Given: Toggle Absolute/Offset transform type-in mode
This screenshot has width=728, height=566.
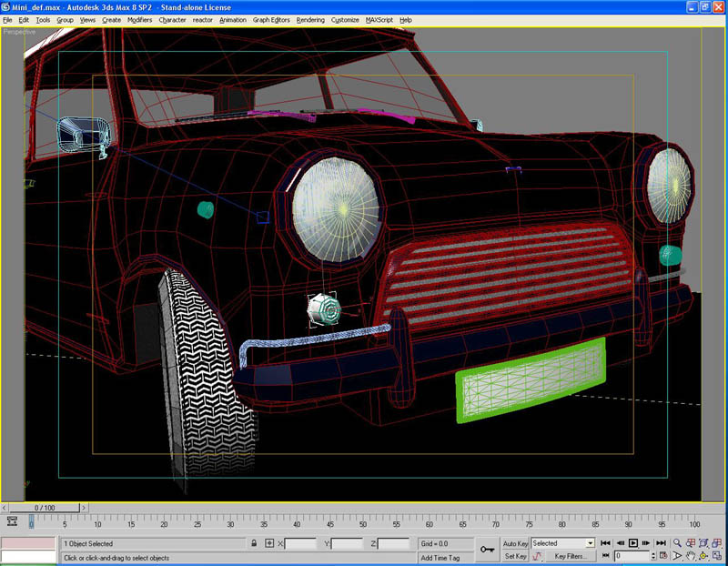Looking at the screenshot, I should (268, 543).
